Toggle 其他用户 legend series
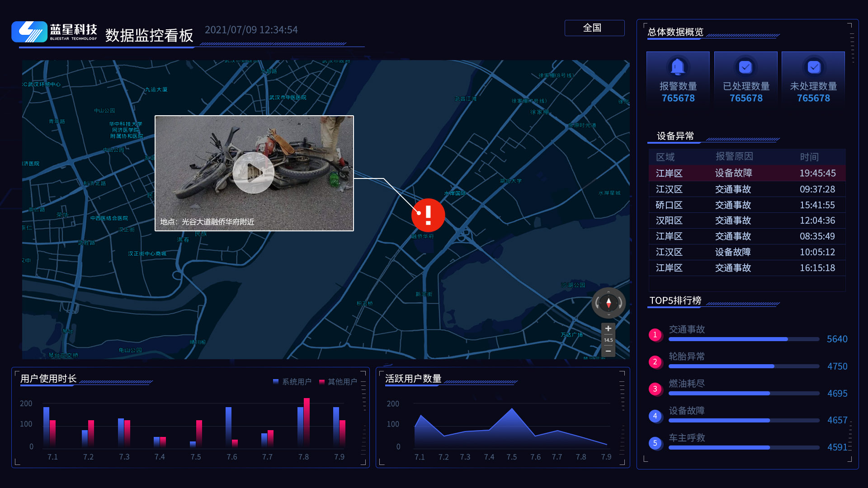Screen dimensions: 868x488 click(338, 382)
